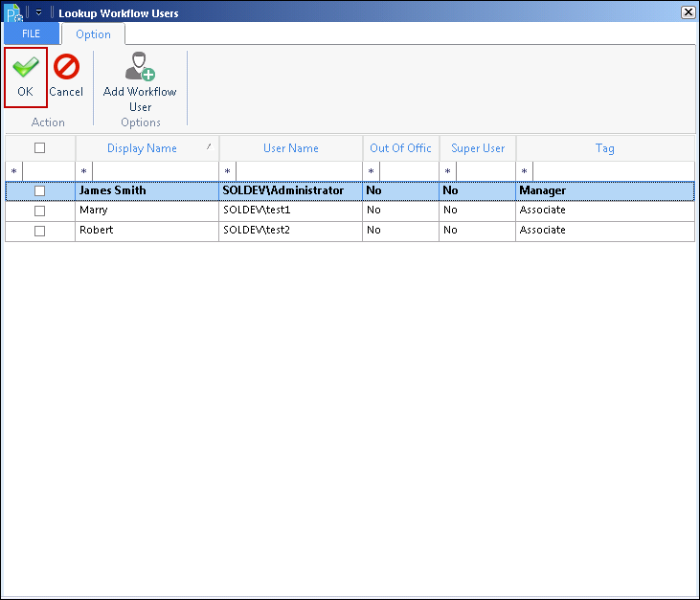Select the Marry name cell
Screen dimensions: 700x600
pyautogui.click(x=147, y=211)
